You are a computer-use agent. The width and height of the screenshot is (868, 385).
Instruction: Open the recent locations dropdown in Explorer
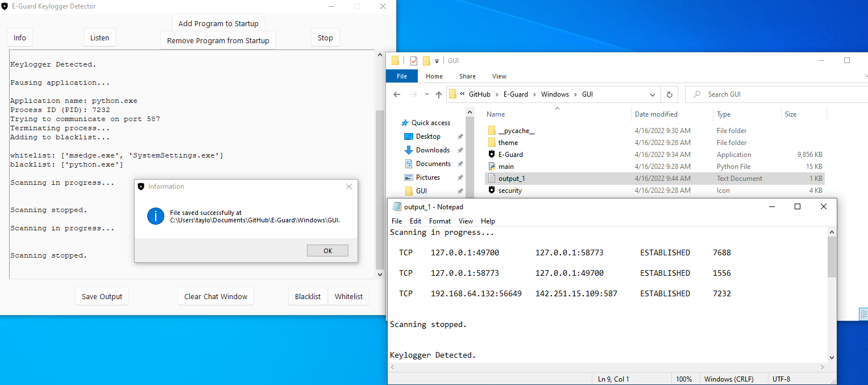click(426, 94)
